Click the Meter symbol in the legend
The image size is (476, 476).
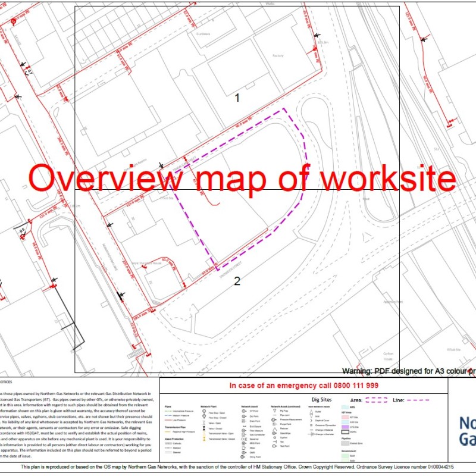click(x=243, y=447)
